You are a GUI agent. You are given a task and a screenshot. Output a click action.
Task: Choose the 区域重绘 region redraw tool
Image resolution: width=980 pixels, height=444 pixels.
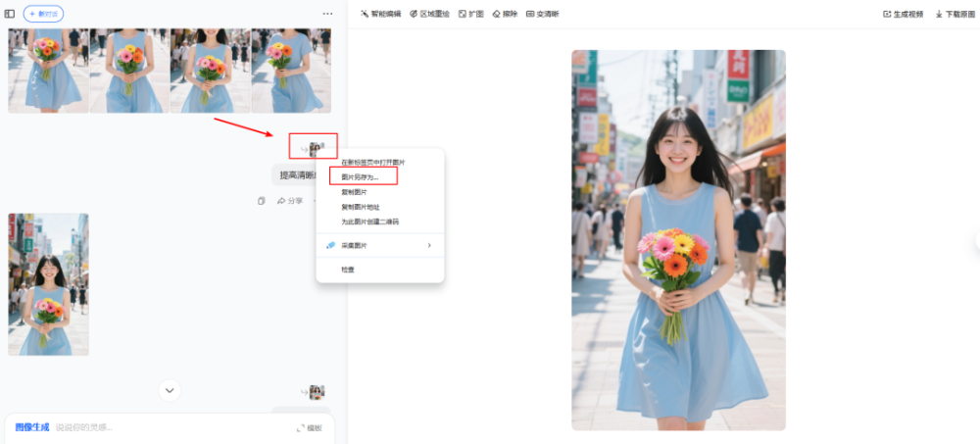point(430,14)
